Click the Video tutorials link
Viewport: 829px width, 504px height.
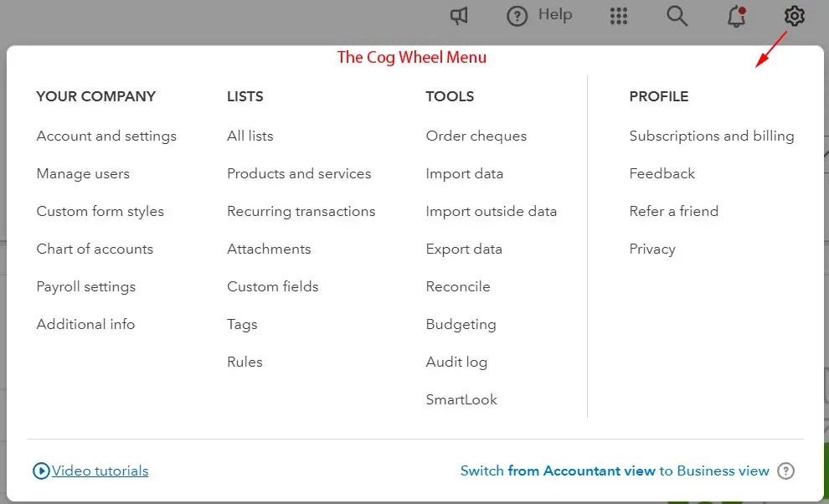[100, 471]
